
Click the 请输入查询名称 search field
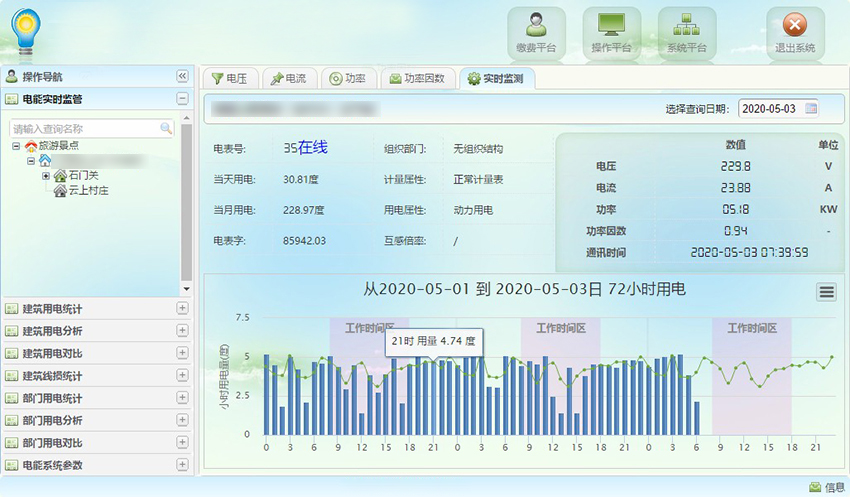click(x=84, y=129)
